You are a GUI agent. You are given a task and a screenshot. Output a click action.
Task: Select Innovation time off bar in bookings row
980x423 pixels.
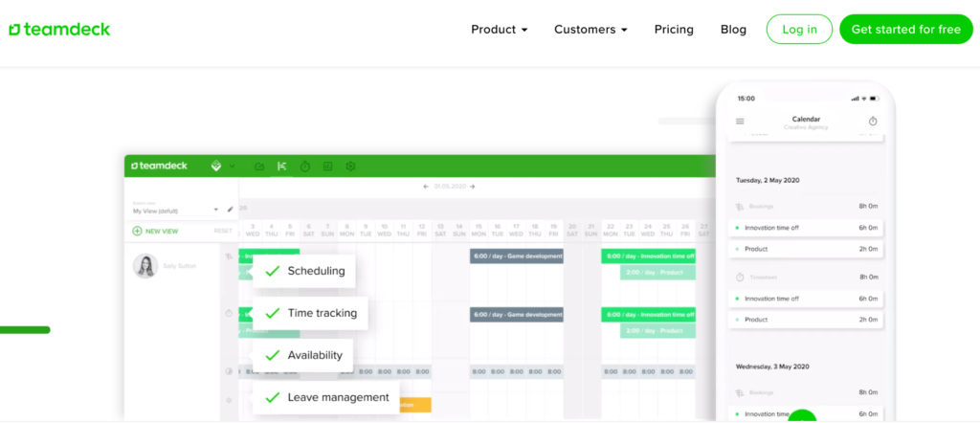pyautogui.click(x=649, y=256)
